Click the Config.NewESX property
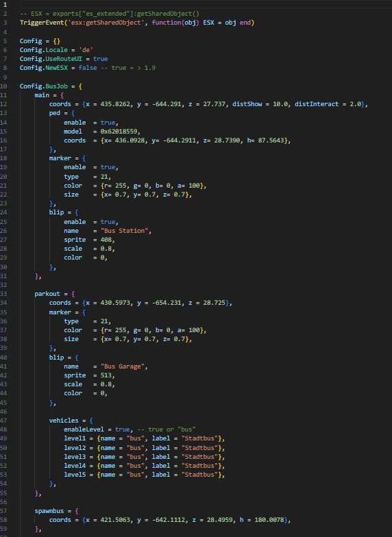 click(x=44, y=68)
